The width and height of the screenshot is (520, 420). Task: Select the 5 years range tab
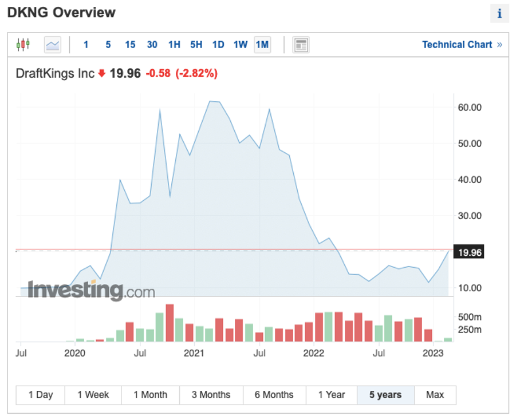[x=385, y=395]
